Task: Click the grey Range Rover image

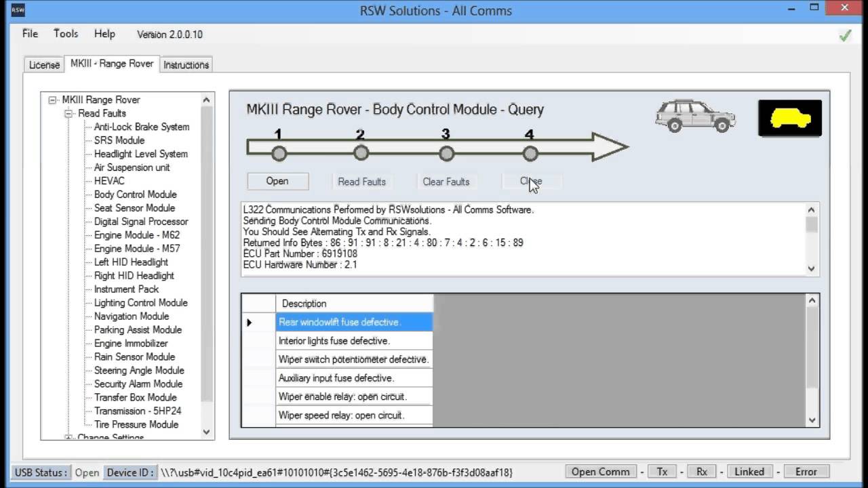Action: click(x=695, y=116)
